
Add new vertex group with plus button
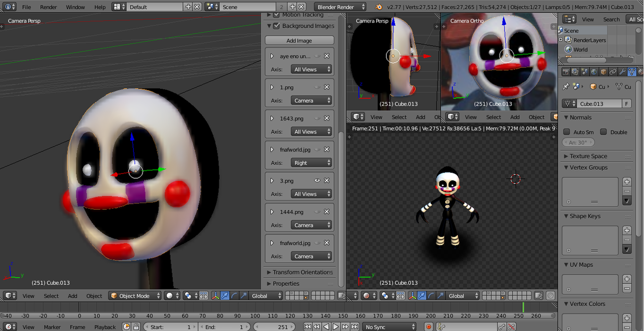[627, 182]
